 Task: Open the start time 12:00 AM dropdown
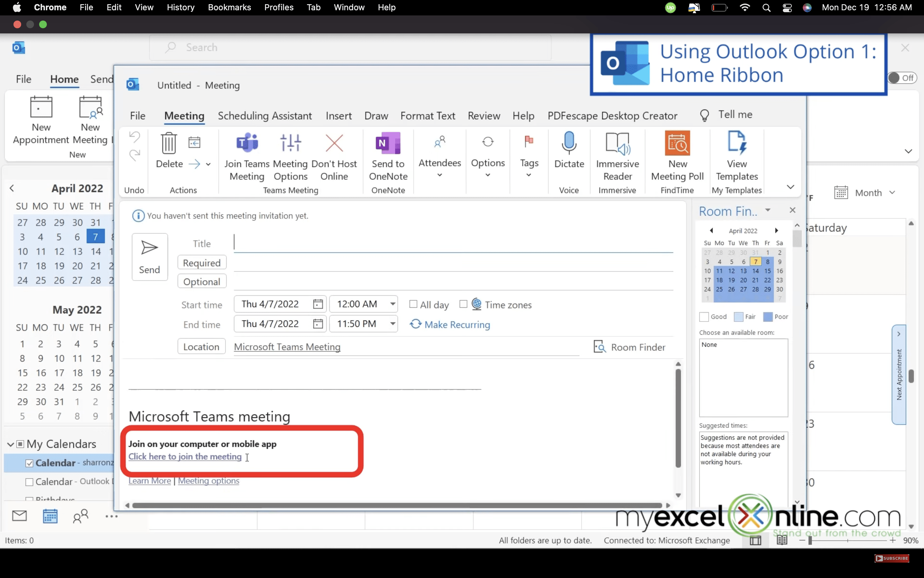click(x=392, y=304)
